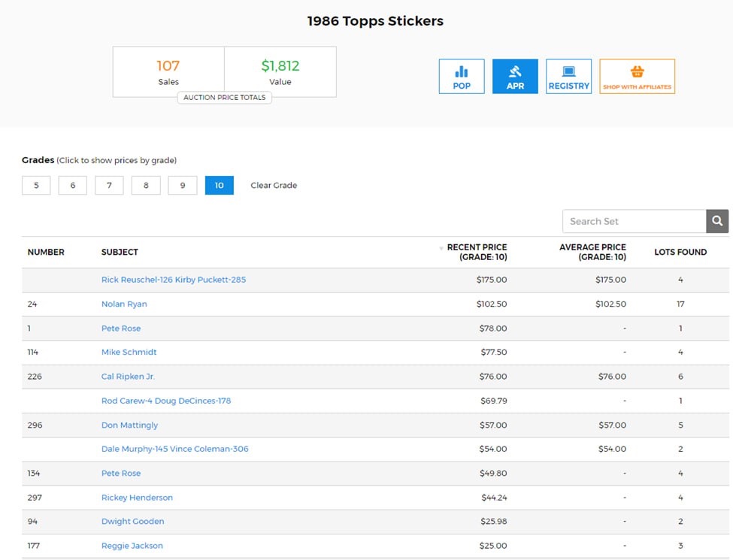This screenshot has width=733, height=560.
Task: Sort by Average Price column header
Action: [x=592, y=252]
